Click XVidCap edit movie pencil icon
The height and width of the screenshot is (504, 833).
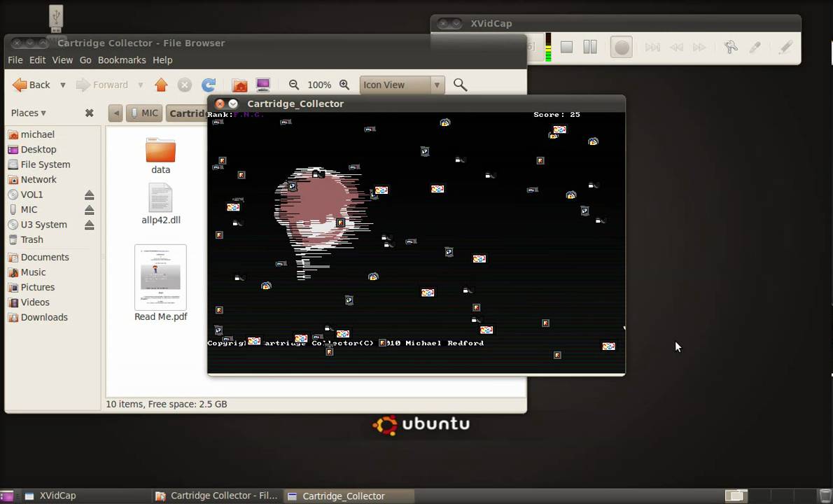(785, 48)
